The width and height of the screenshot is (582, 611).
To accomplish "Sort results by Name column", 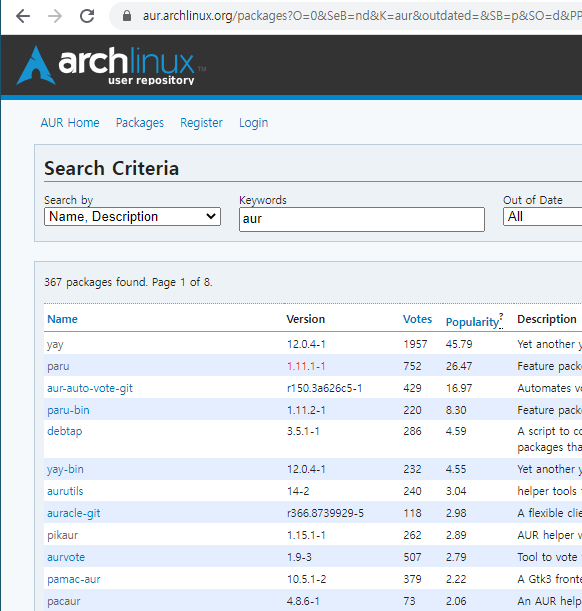I will tap(62, 319).
